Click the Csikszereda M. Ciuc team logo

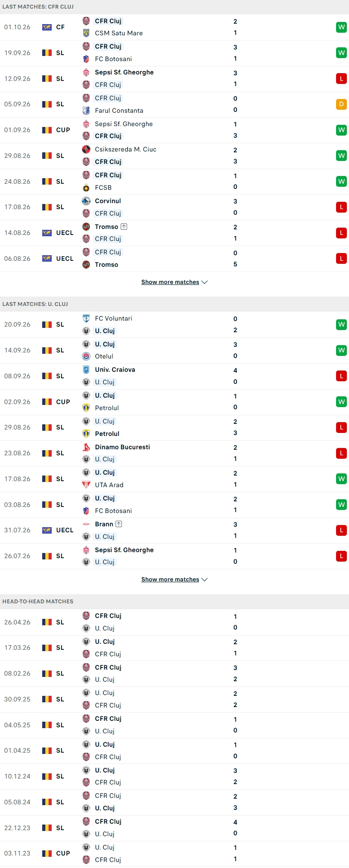86,149
